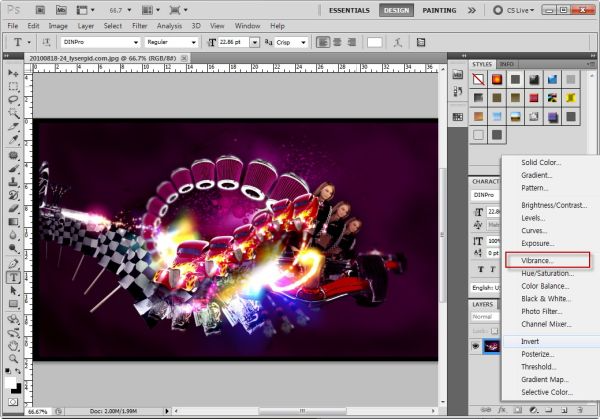Toggle the lock transparent pixels checkbox
The width and height of the screenshot is (600, 419).
tap(494, 331)
